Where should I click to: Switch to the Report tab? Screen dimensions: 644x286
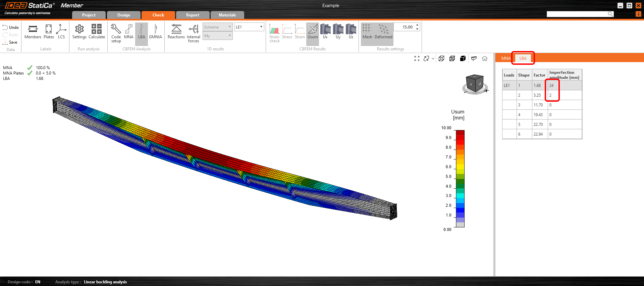[193, 15]
